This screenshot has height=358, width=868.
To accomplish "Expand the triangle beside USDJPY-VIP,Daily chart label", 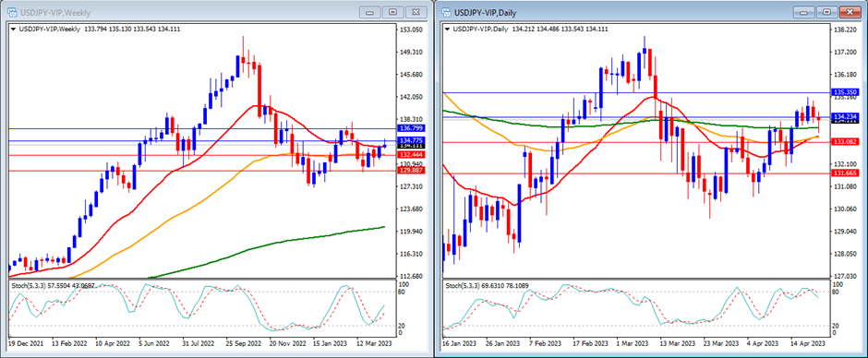I will click(448, 29).
